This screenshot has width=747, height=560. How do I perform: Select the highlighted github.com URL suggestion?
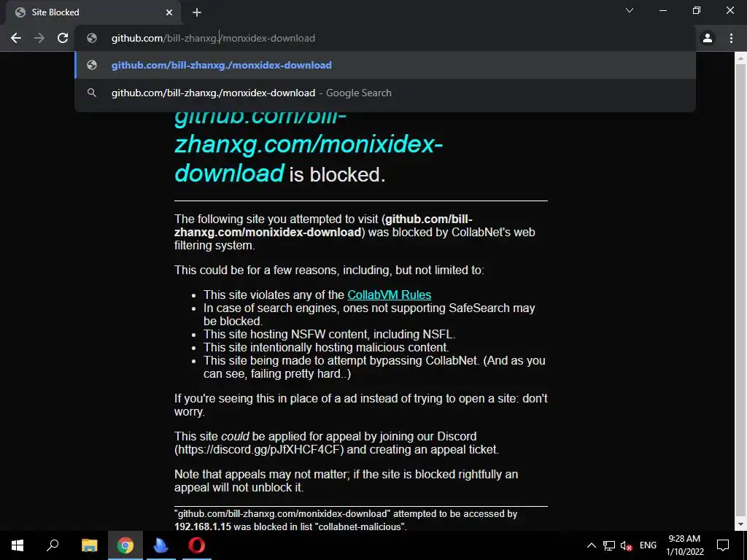click(385, 65)
